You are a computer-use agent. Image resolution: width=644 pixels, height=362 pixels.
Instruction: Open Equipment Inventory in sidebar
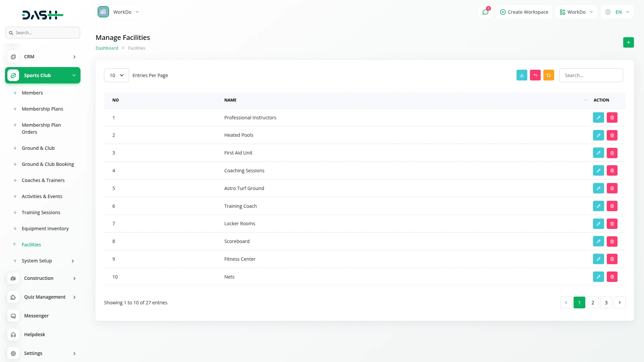45,229
